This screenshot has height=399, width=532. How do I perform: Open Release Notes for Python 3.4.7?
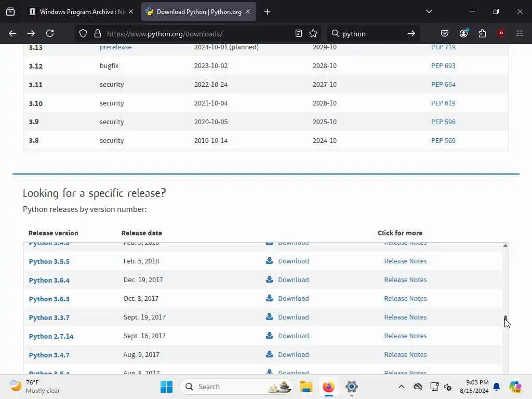[405, 354]
